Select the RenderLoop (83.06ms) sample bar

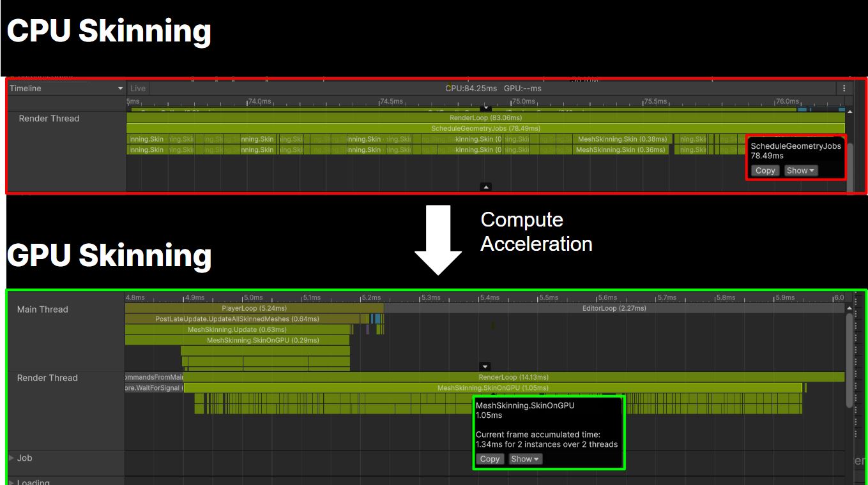coord(485,118)
